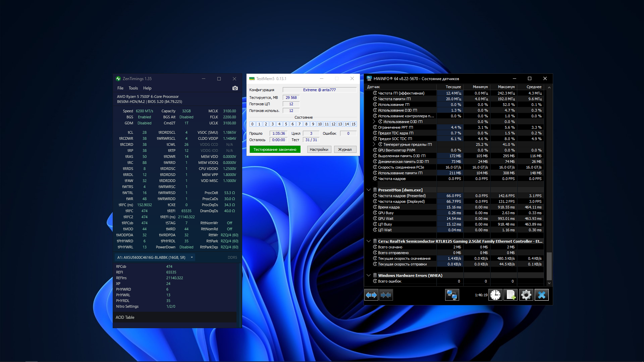Click HWiNFO shrink columns arrows button

coord(386,295)
